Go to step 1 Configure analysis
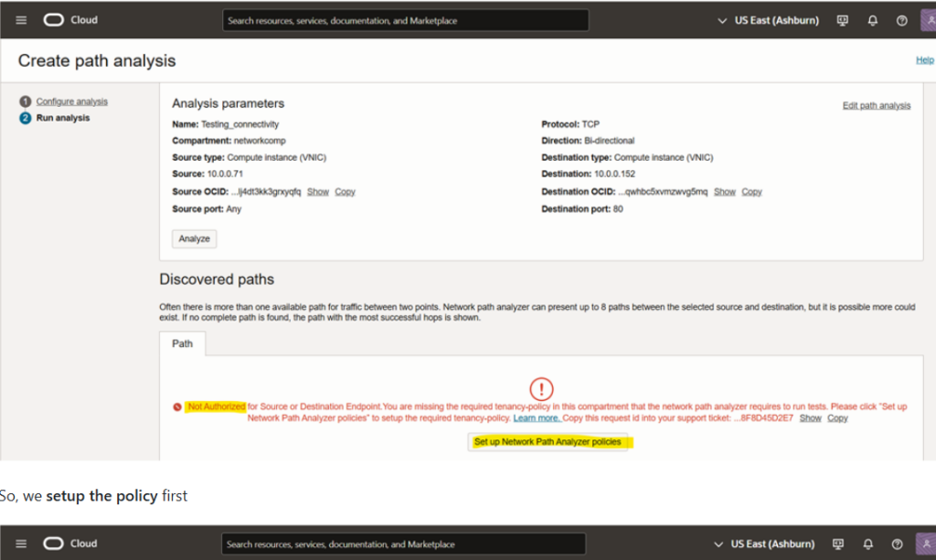The height and width of the screenshot is (560, 936). (x=71, y=101)
